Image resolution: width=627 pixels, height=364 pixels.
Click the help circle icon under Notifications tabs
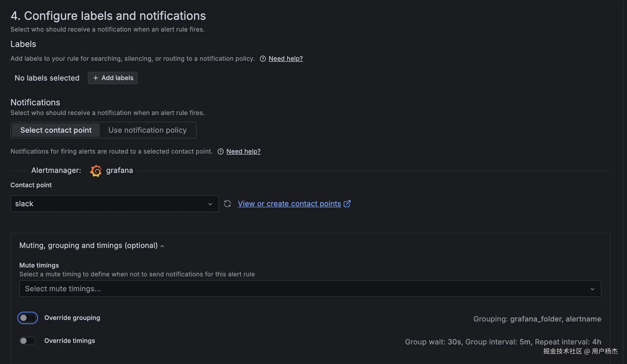(x=220, y=151)
